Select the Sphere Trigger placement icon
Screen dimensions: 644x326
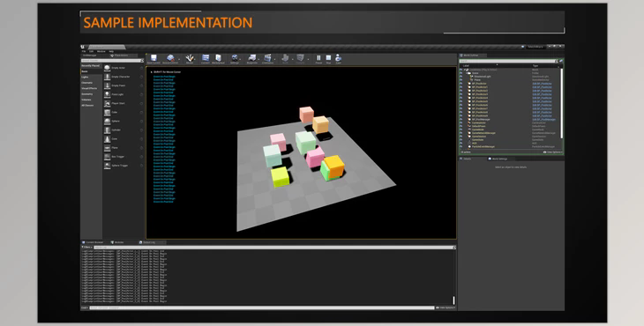(x=108, y=166)
